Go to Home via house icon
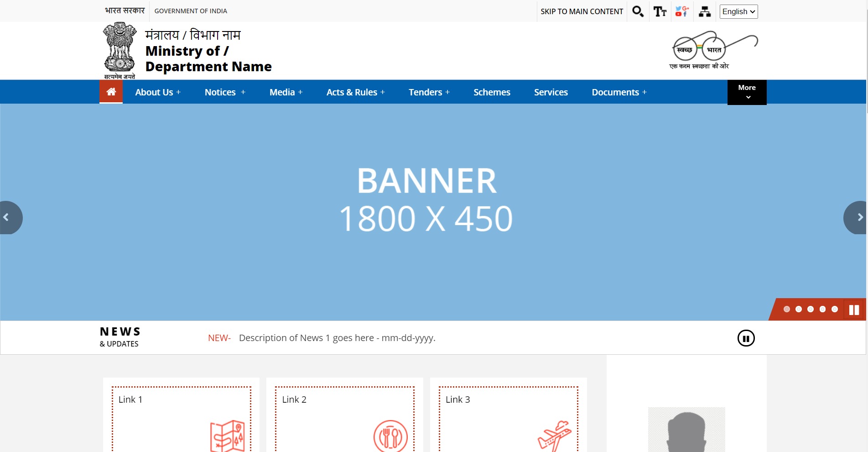868x452 pixels. pos(111,92)
